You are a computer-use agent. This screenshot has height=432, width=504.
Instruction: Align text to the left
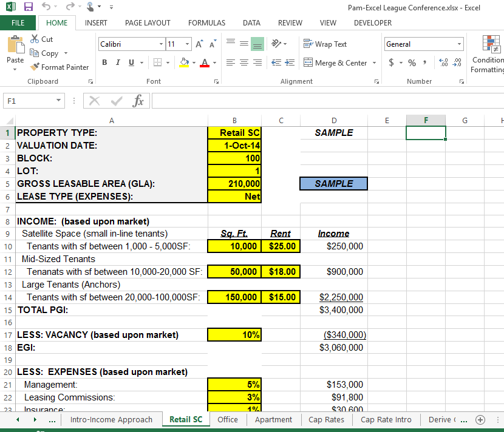(231, 62)
